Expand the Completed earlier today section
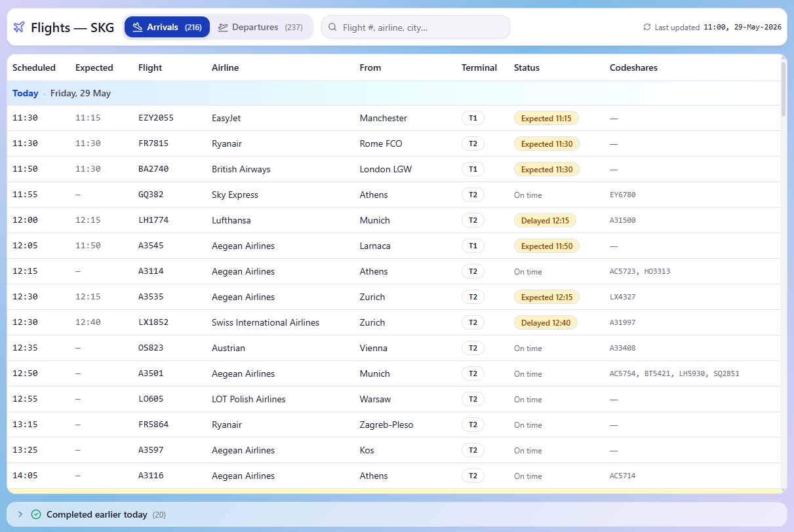Image resolution: width=794 pixels, height=532 pixels. point(397,514)
